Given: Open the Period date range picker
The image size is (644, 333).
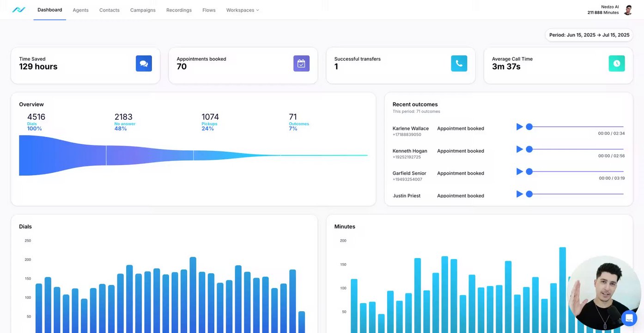Looking at the screenshot, I should point(589,35).
